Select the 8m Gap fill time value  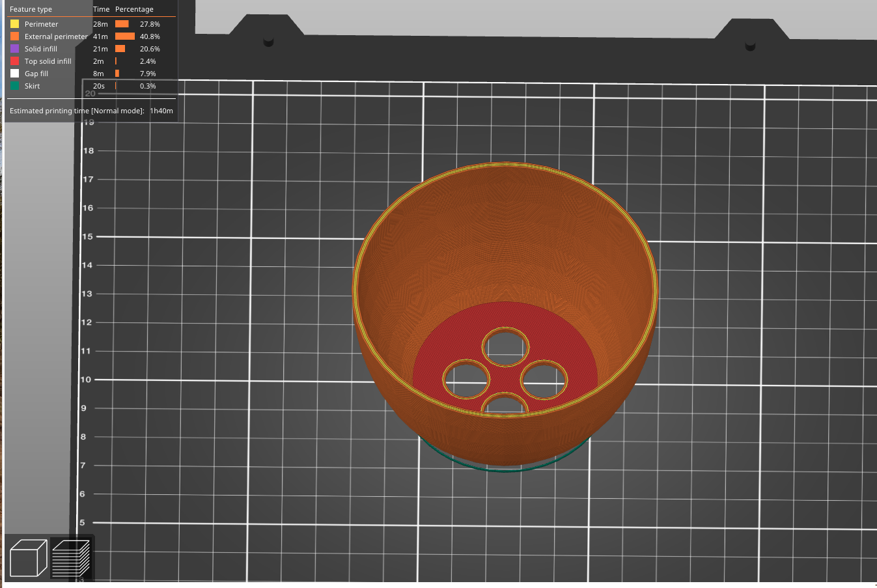click(98, 74)
